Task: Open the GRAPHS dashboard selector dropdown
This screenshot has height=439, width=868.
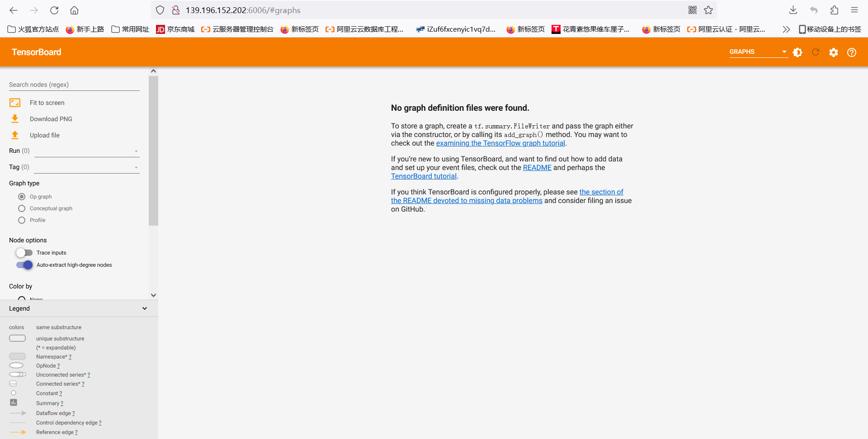Action: [758, 52]
